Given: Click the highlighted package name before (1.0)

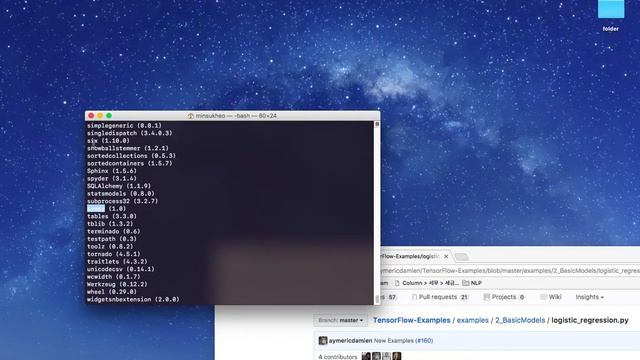Looking at the screenshot, I should 96,209.
